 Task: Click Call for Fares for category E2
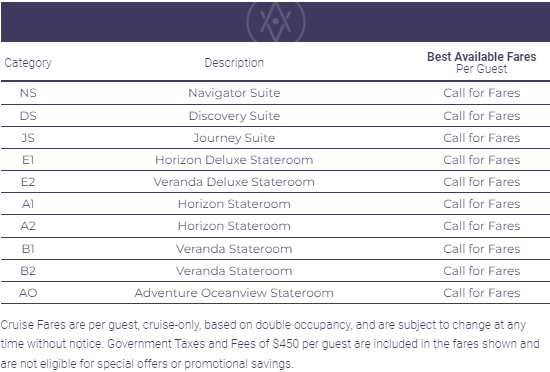click(x=481, y=182)
